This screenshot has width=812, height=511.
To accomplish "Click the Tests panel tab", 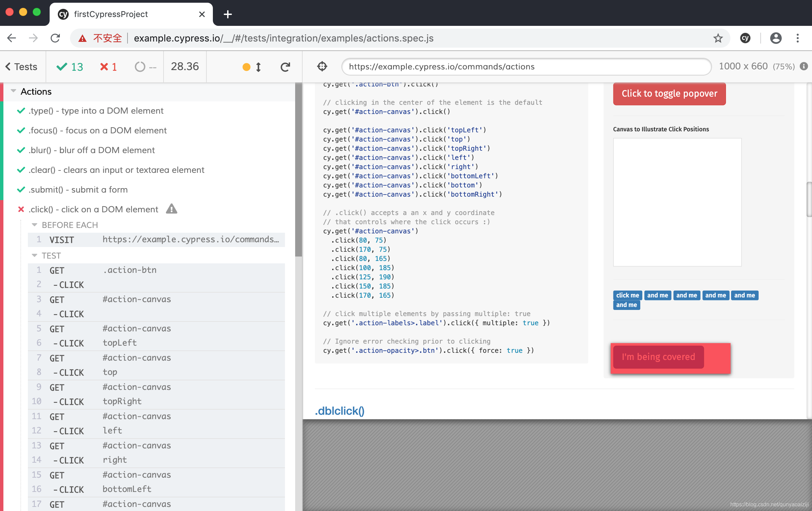I will 22,66.
